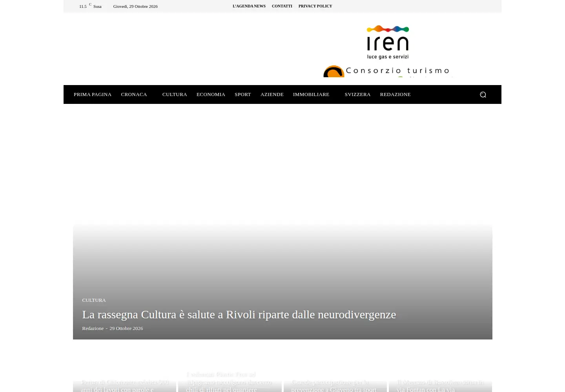Expand the Immobiliare menu

311,94
